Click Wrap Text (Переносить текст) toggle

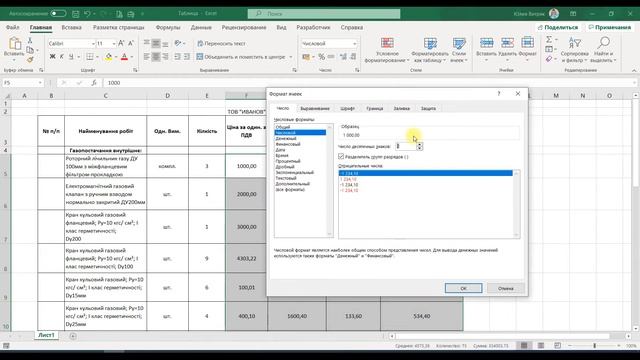click(x=221, y=43)
